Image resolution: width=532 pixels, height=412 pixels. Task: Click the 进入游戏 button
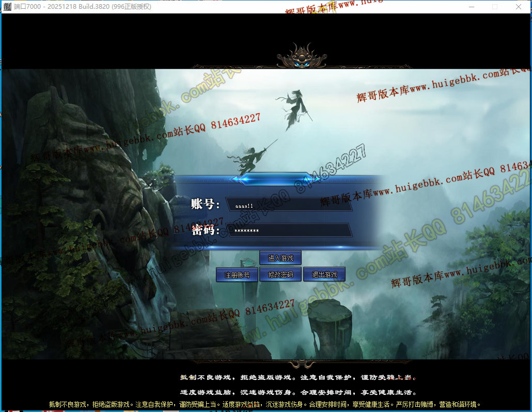tap(280, 258)
